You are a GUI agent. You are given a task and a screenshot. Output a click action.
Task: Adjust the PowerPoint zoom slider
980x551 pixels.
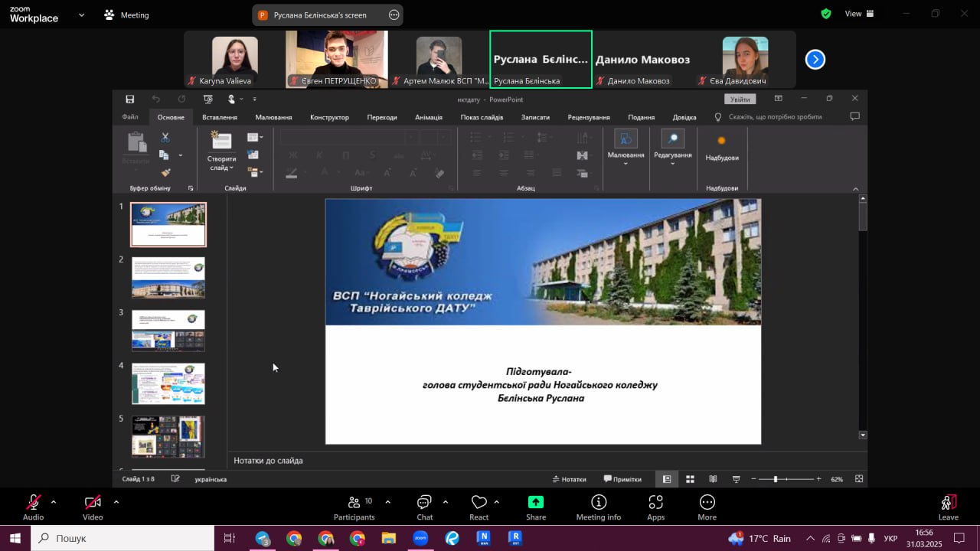pyautogui.click(x=776, y=479)
